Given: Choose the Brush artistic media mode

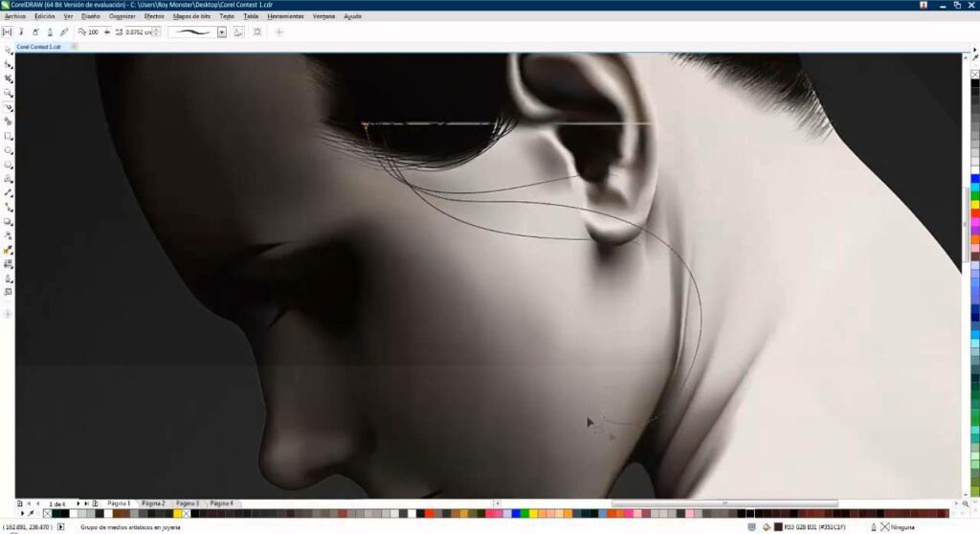Looking at the screenshot, I should (21, 32).
